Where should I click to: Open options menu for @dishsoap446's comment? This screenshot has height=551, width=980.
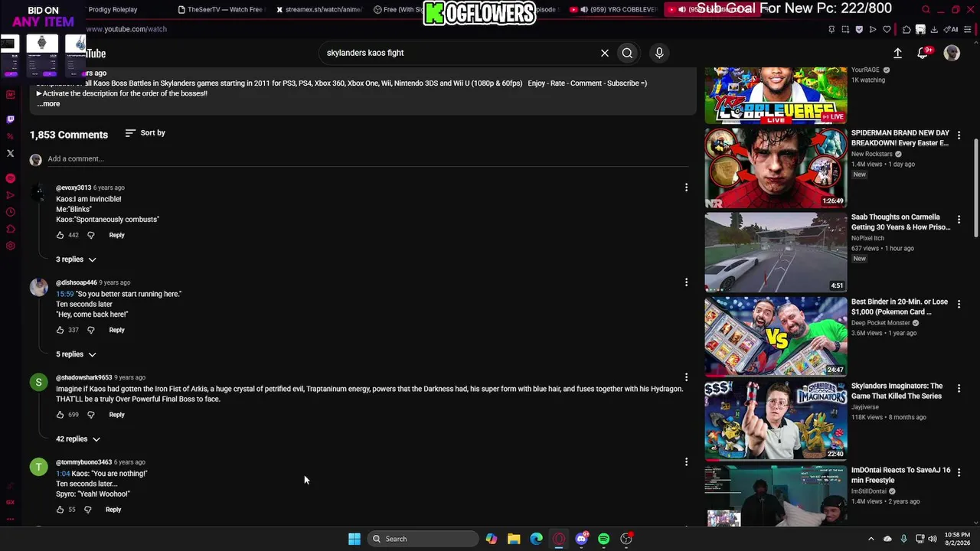pyautogui.click(x=686, y=282)
